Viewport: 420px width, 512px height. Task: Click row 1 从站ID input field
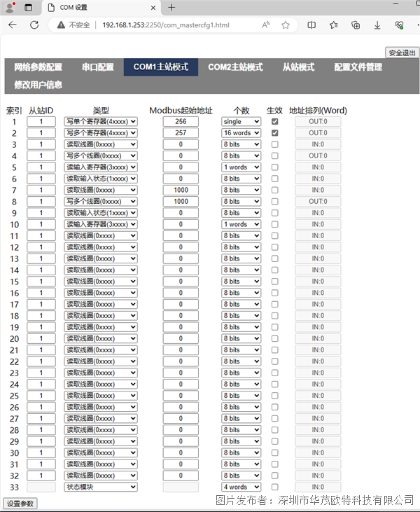tap(41, 121)
